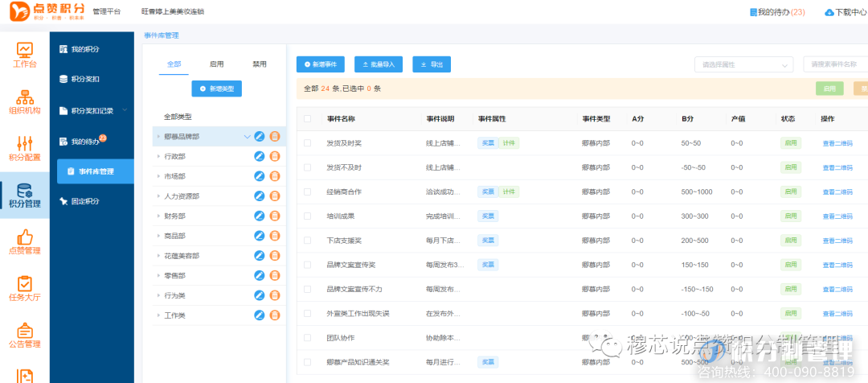The image size is (868, 383).
Task: Delete the 人力资源部 type
Action: pyautogui.click(x=275, y=196)
